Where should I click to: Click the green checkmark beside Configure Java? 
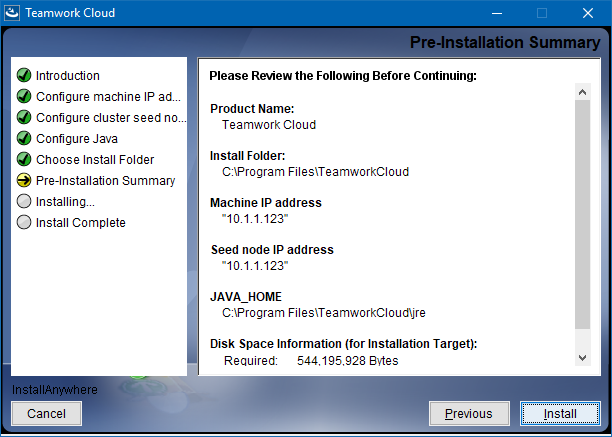coord(24,139)
